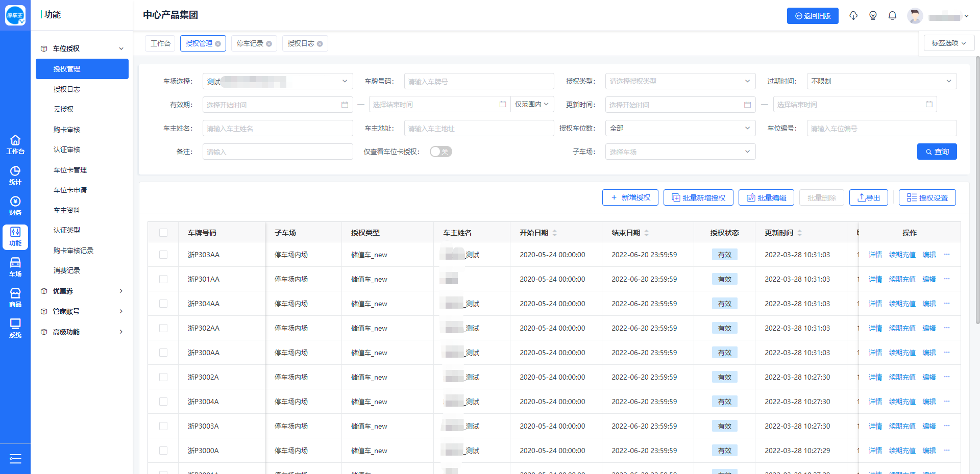Screen dimensions: 980x474
Task: Toggle the 仅查看车位卡授权 switch
Action: pos(440,152)
